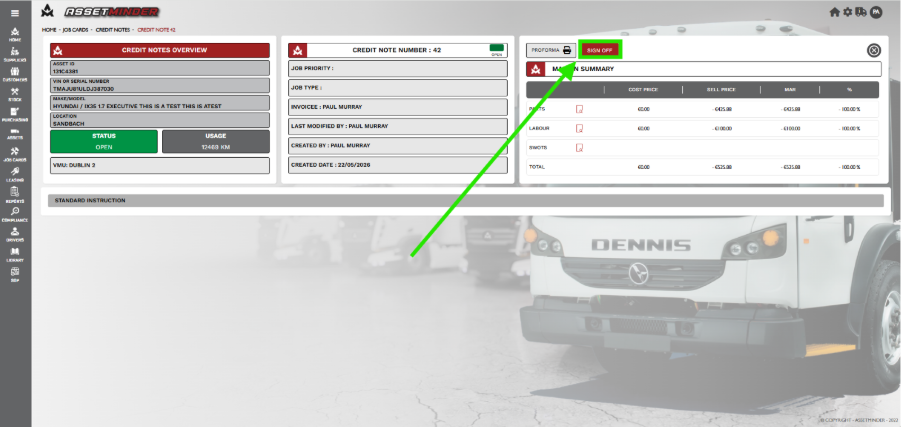Click the Sign Off button
Viewport: 901px width, 427px height.
600,50
